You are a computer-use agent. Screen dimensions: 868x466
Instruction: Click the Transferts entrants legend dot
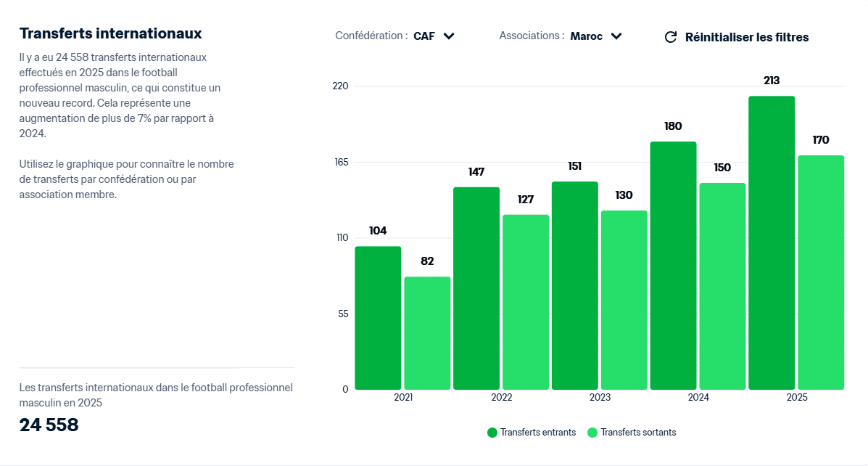[x=492, y=433]
